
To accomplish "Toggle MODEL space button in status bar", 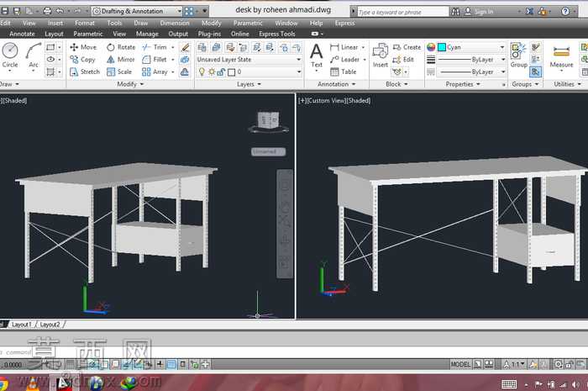I will 460,364.
